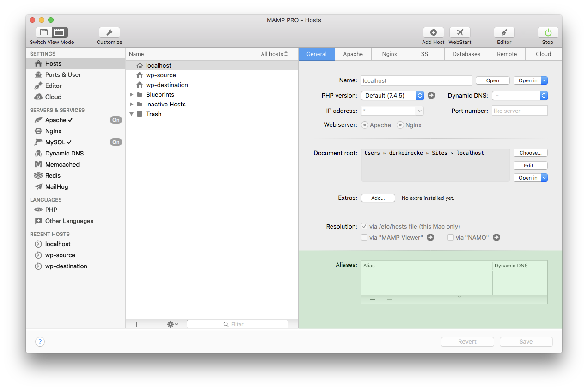
Task: Switch to the Apache tab
Action: coord(353,54)
